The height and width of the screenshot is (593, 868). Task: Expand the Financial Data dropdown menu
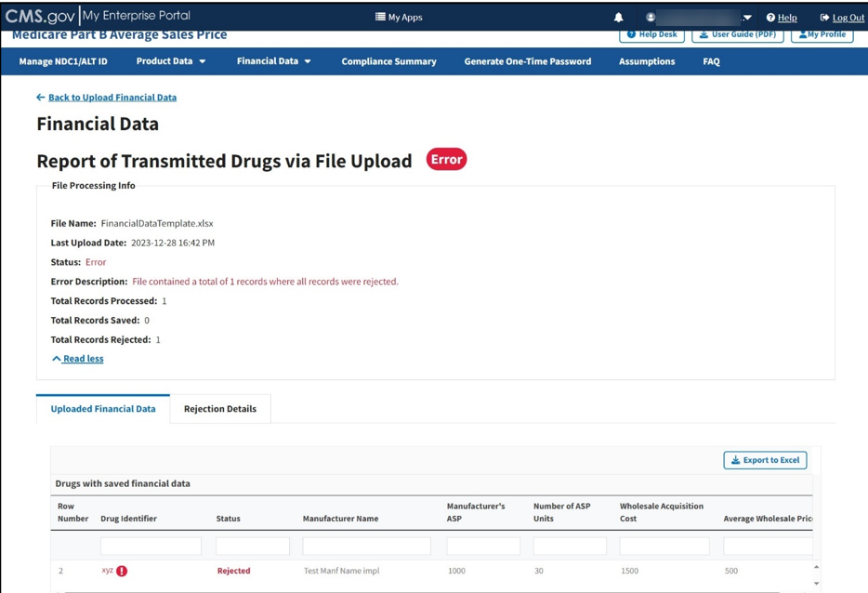click(x=274, y=61)
